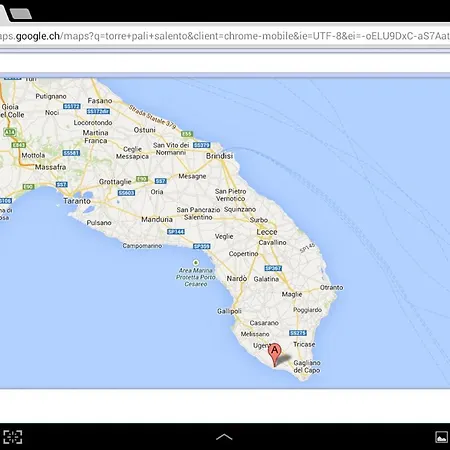This screenshot has width=450, height=450.
Task: Click the Taranto city label
Action: click(77, 201)
